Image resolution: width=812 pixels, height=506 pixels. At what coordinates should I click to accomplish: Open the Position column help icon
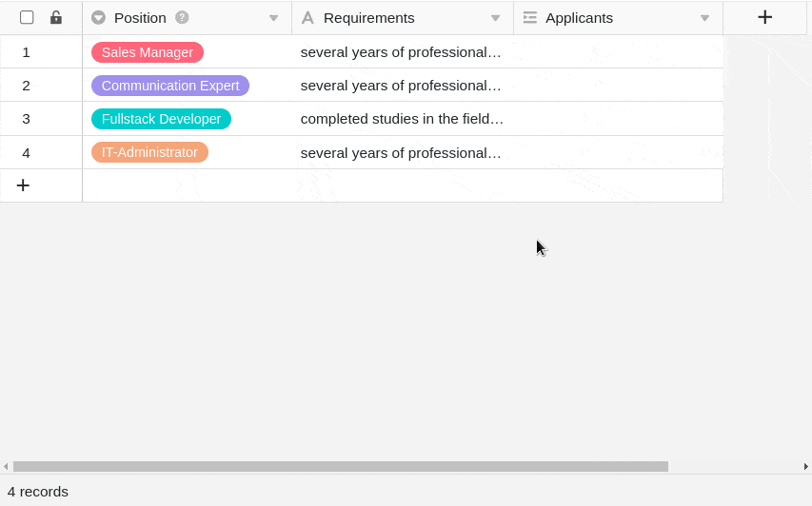182,17
